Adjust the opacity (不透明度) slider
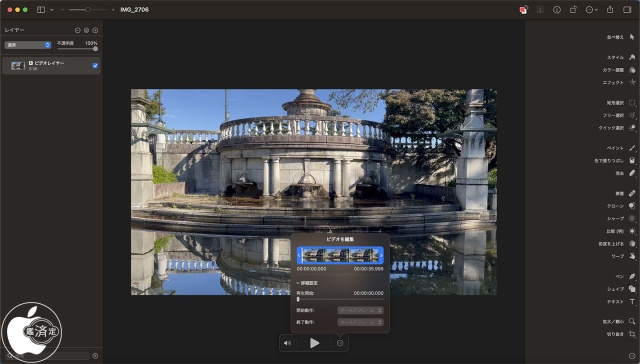This screenshot has width=640, height=364. point(78,49)
